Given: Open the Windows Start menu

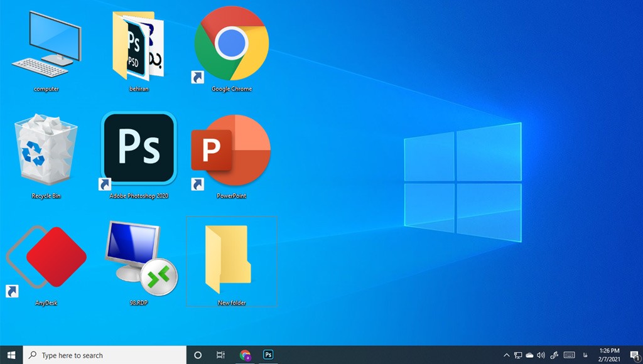Looking at the screenshot, I should [11, 355].
